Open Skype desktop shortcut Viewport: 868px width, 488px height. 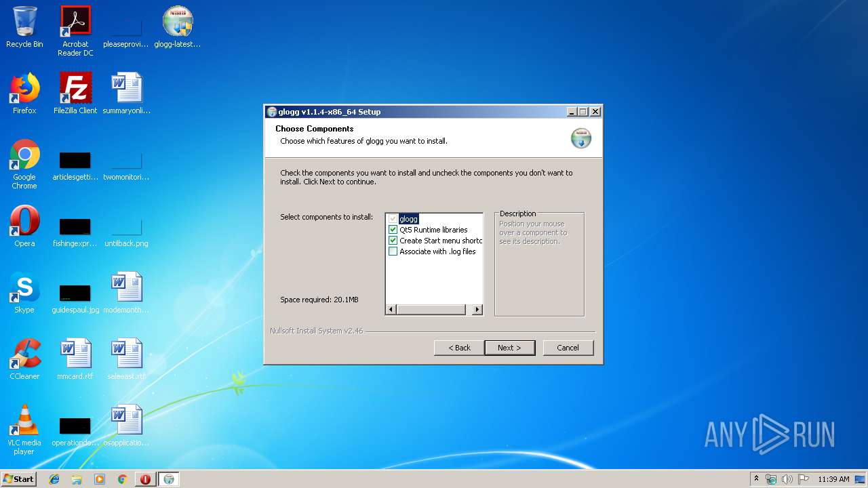coord(24,293)
